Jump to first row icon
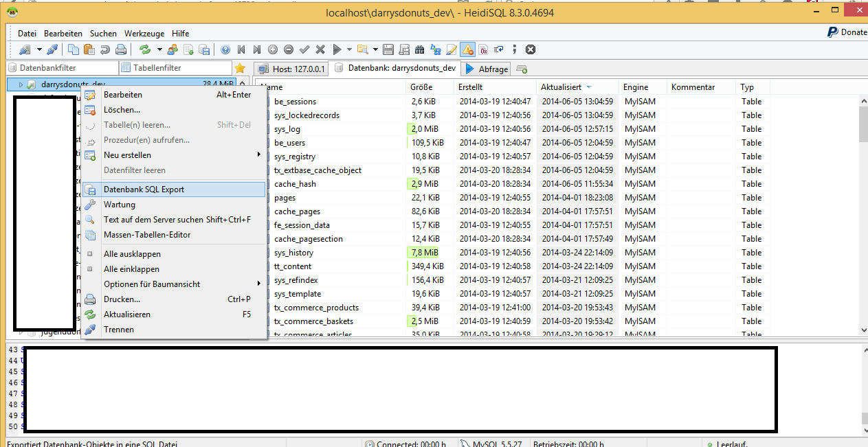 [241, 49]
